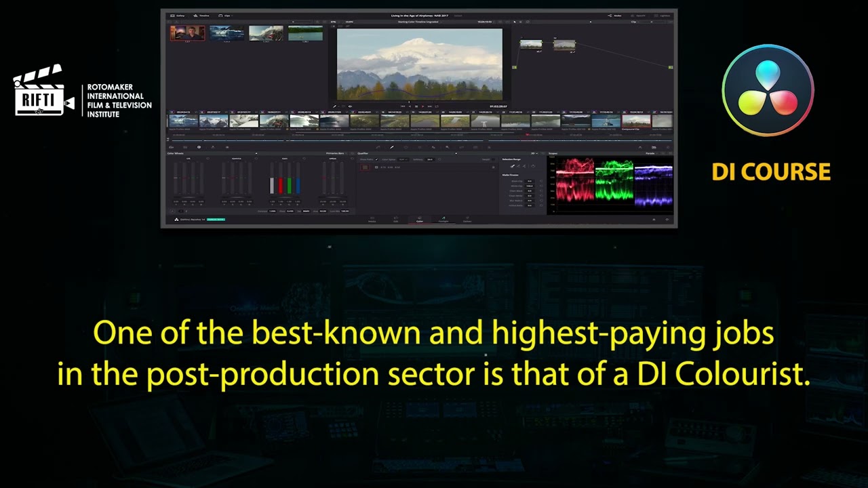Toggle loop playback in viewer
Screen dimensions: 868x488
coord(437,106)
